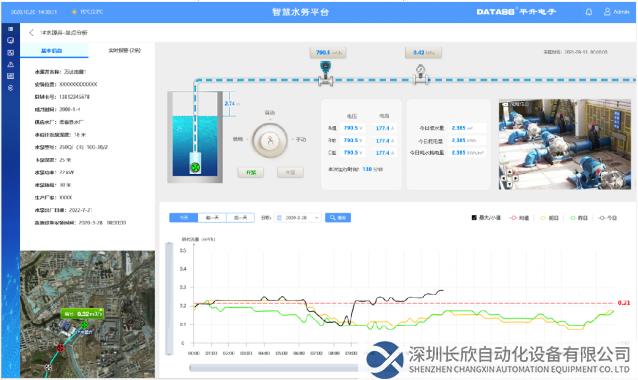This screenshot has width=638, height=380.
Task: Select the highlighted 'today' range tab
Action: (184, 218)
